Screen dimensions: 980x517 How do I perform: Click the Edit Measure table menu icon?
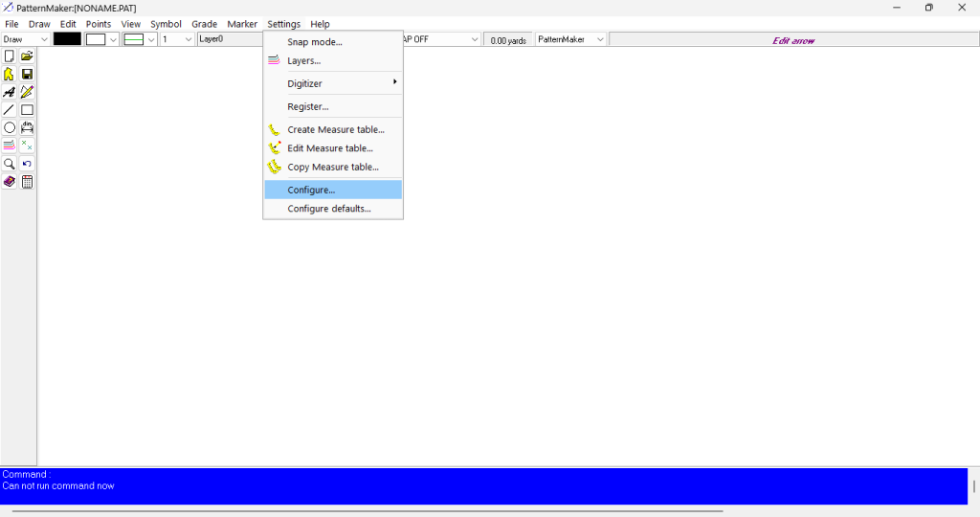[x=274, y=148]
